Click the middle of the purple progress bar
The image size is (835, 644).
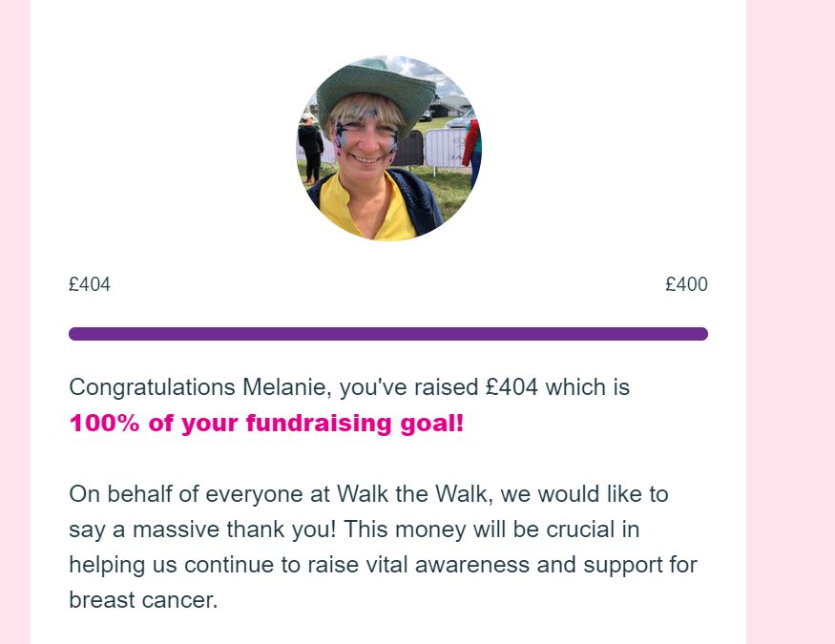click(x=388, y=334)
